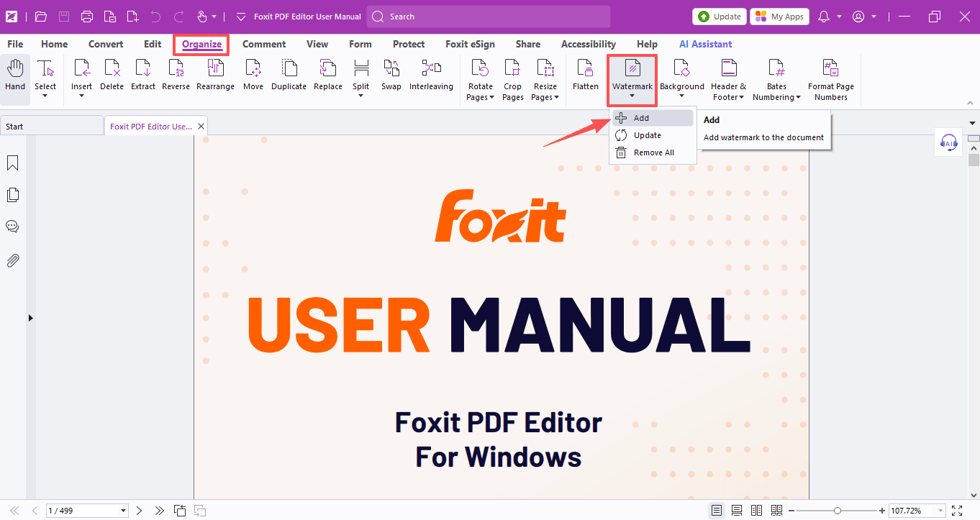Image resolution: width=980 pixels, height=520 pixels.
Task: Open the Watermark button
Action: point(632,79)
